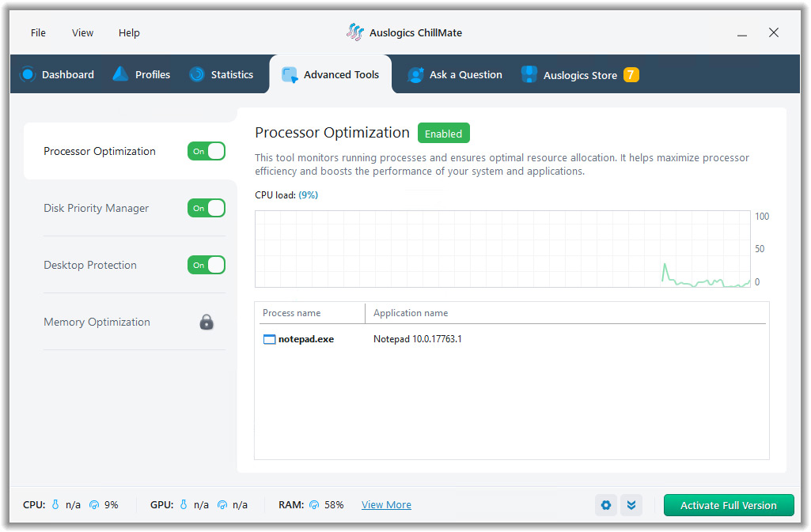Viewport: 811px width, 532px height.
Task: Click the Statistics swirl icon
Action: [x=196, y=74]
